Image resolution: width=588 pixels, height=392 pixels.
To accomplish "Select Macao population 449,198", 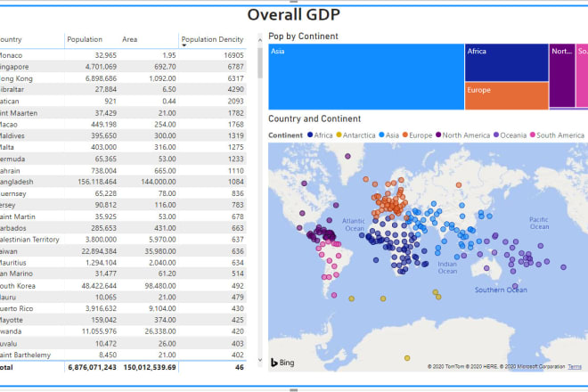I will tap(104, 124).
